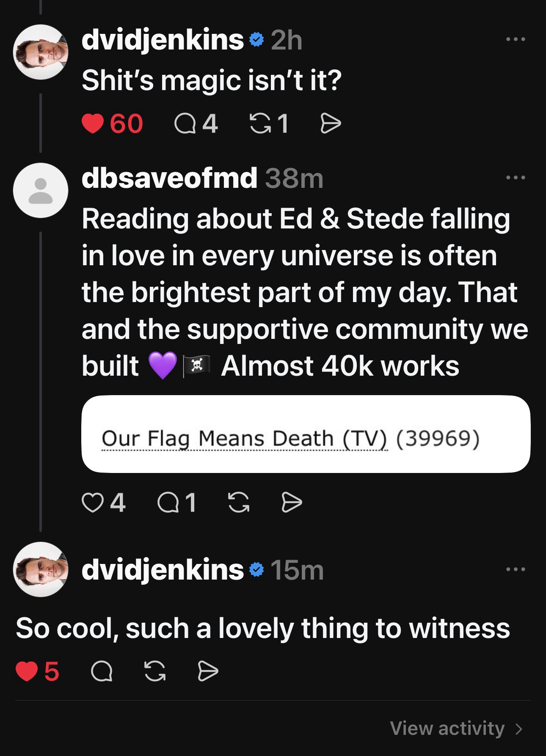
Task: Share the "So cool, such a lovely" post
Action: pos(208,671)
